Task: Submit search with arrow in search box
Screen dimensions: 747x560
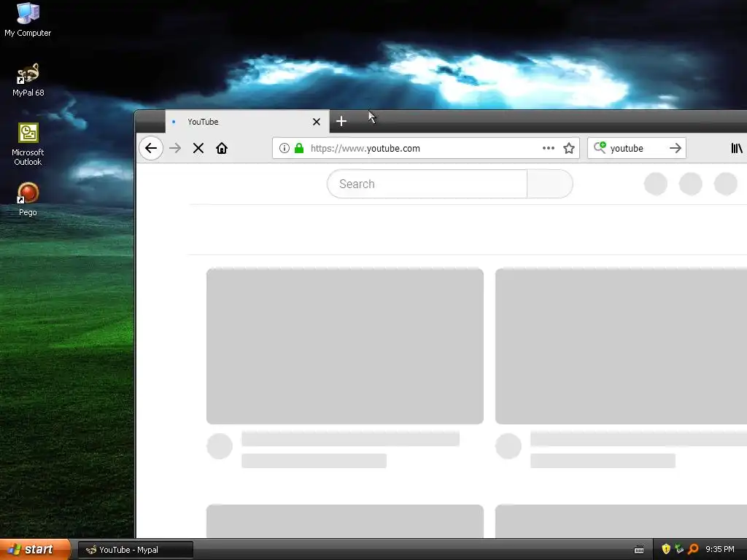Action: point(675,148)
